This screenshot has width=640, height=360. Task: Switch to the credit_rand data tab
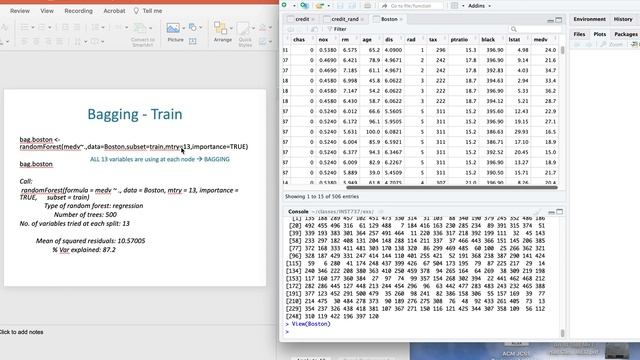345,19
